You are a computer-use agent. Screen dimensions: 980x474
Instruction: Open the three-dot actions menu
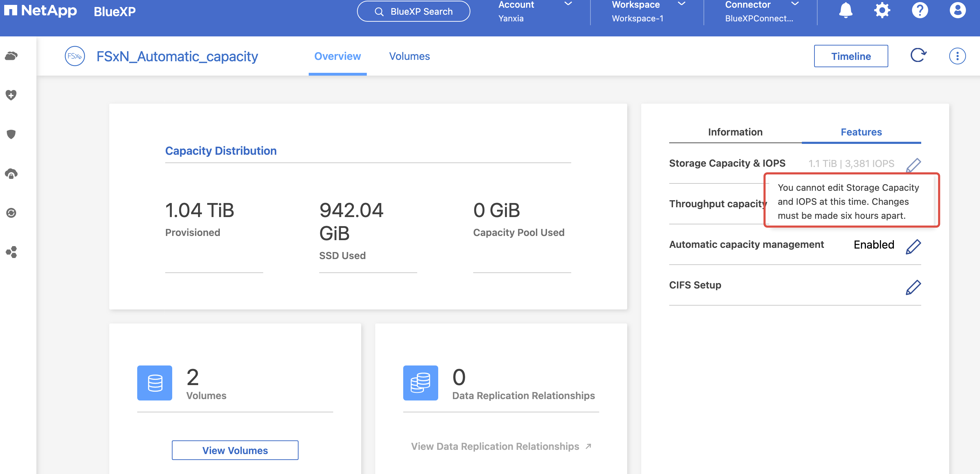coord(957,56)
